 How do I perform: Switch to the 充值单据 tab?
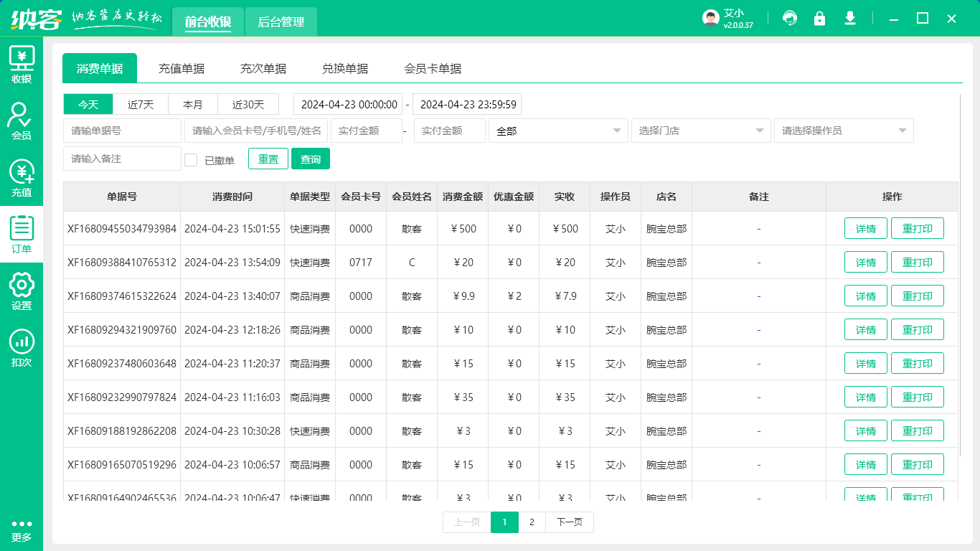click(182, 68)
